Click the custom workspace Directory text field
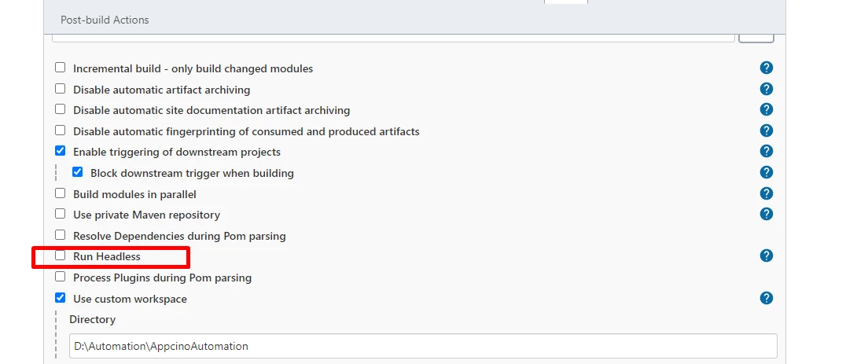Image resolution: width=868 pixels, height=364 pixels. point(423,346)
